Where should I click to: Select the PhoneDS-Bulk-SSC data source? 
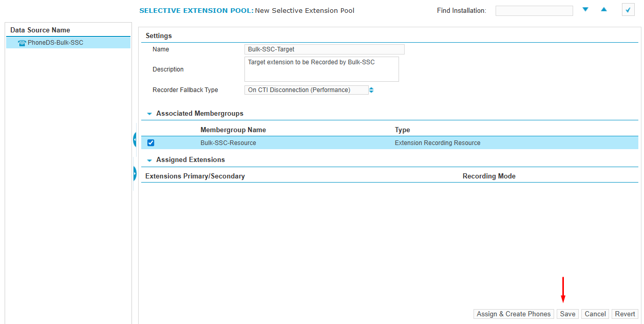click(55, 43)
